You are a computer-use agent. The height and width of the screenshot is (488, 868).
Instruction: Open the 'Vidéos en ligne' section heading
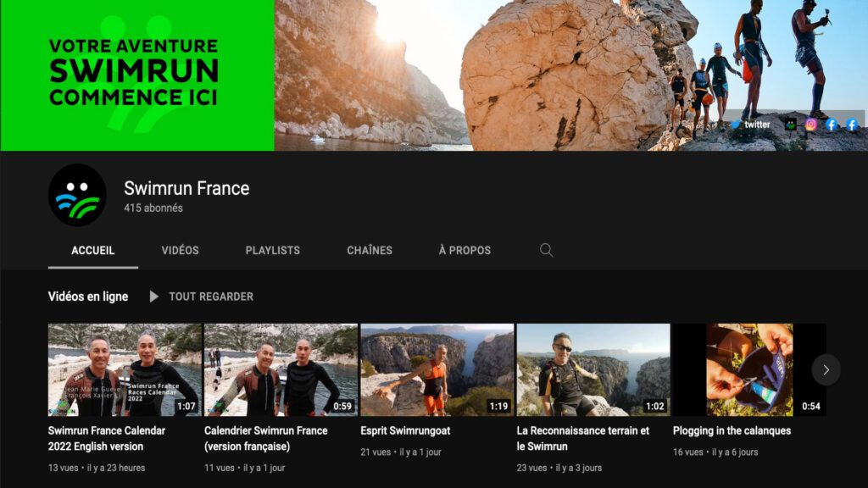coord(88,297)
